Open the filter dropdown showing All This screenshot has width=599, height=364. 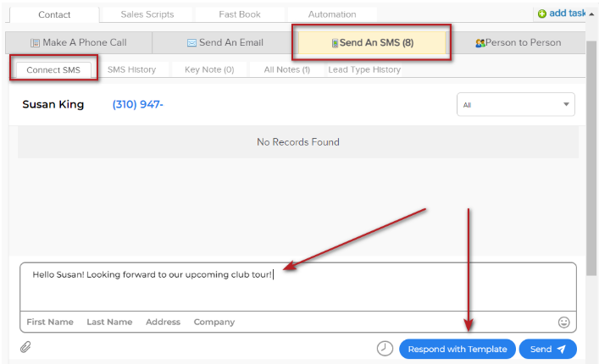pos(515,105)
